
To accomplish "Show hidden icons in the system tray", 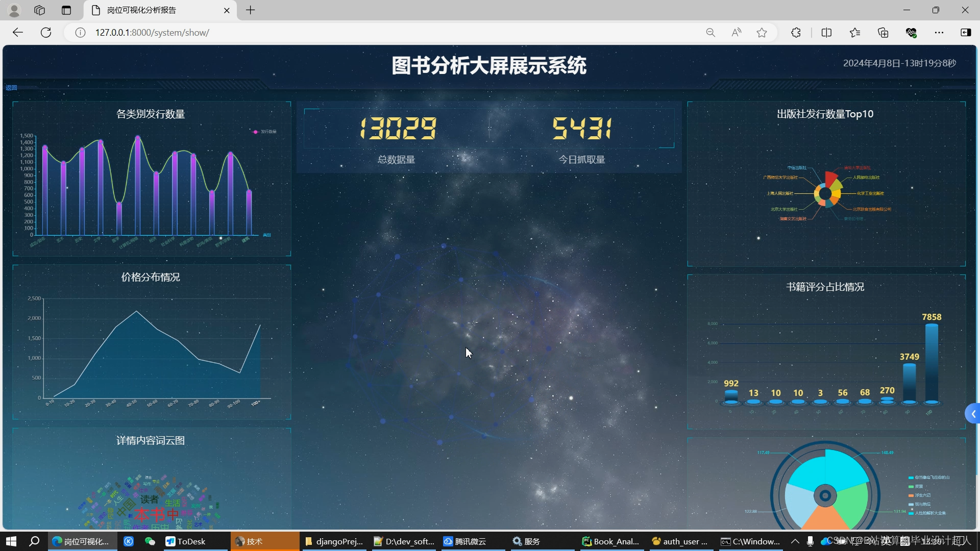I will [x=795, y=541].
